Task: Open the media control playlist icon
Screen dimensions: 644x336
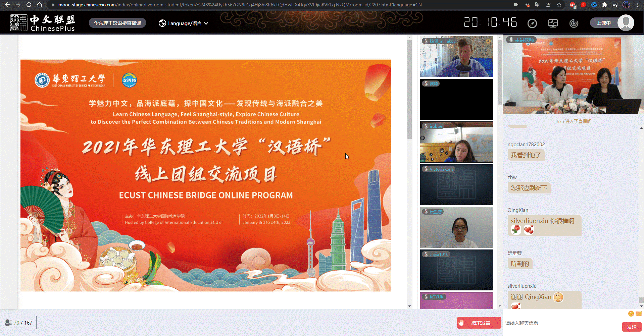Action: (615, 5)
